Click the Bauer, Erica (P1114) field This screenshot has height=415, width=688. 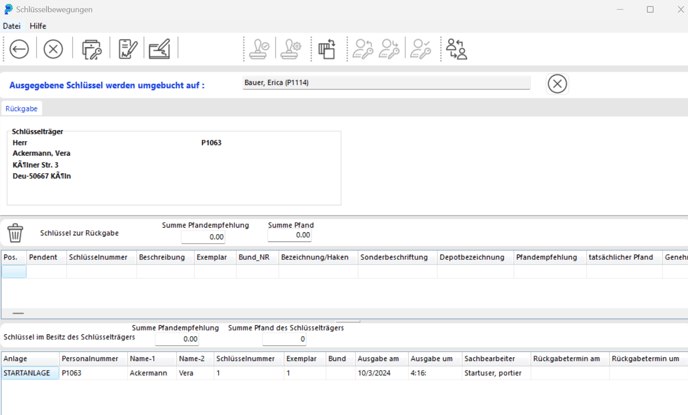386,82
